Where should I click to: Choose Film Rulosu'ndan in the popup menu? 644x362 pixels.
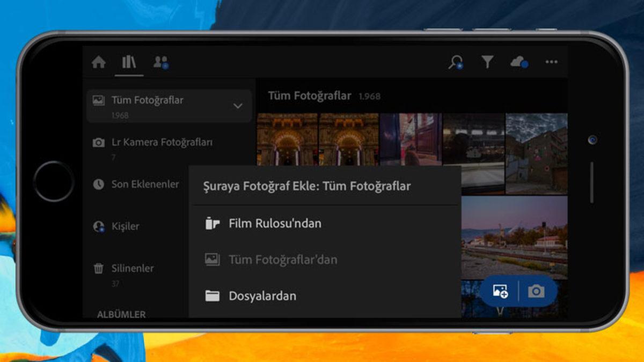(274, 223)
